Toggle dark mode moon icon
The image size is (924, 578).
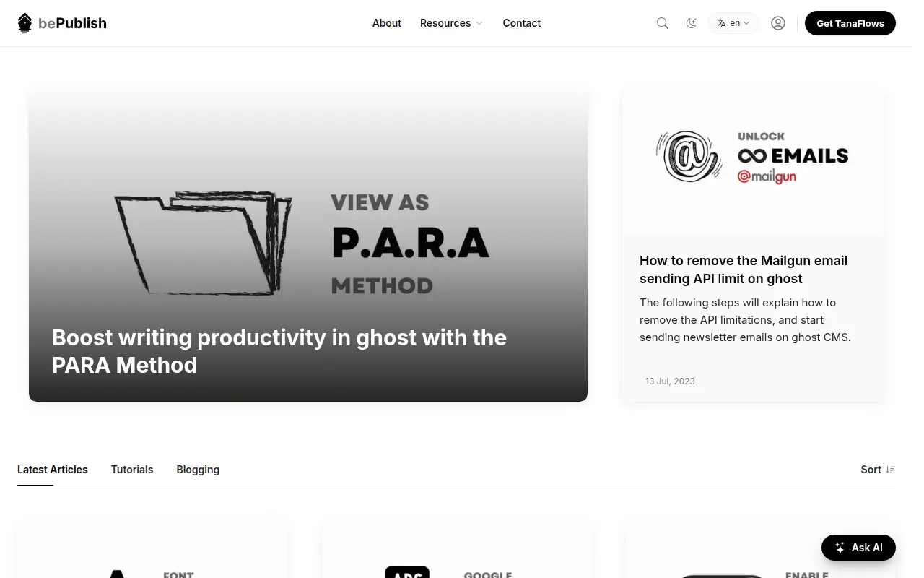tap(692, 23)
